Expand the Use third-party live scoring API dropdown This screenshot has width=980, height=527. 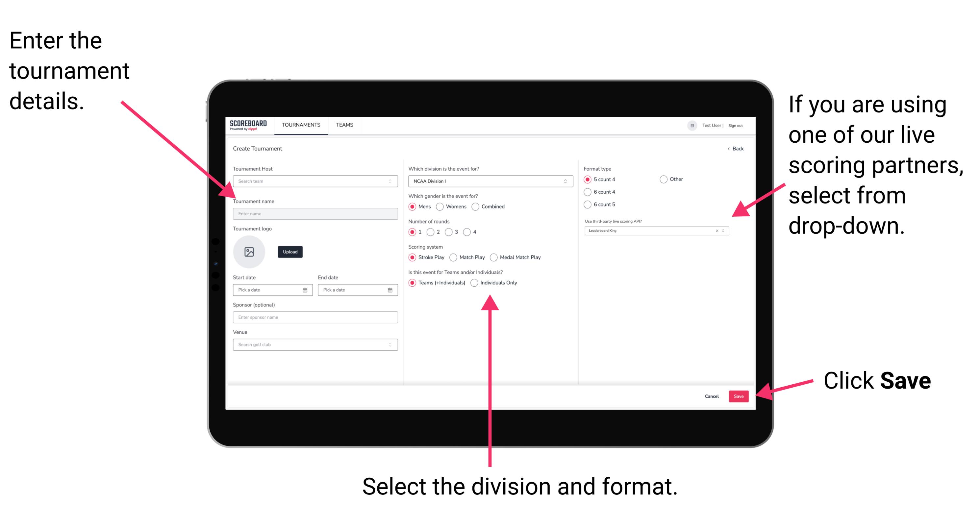point(725,231)
